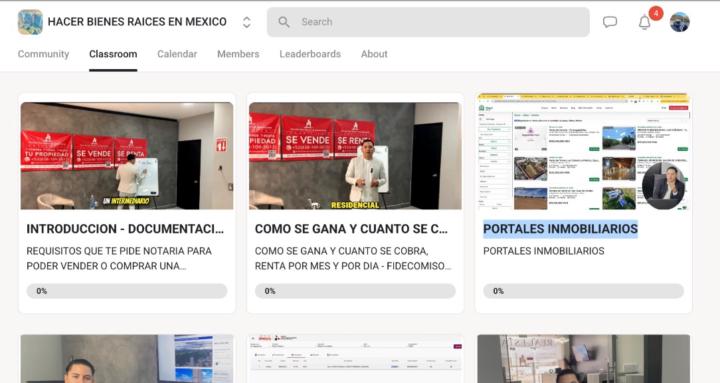Click the INTRODUCCION - DOCUMENTACI... title
Screen dimensions: 720x383
tap(125, 229)
